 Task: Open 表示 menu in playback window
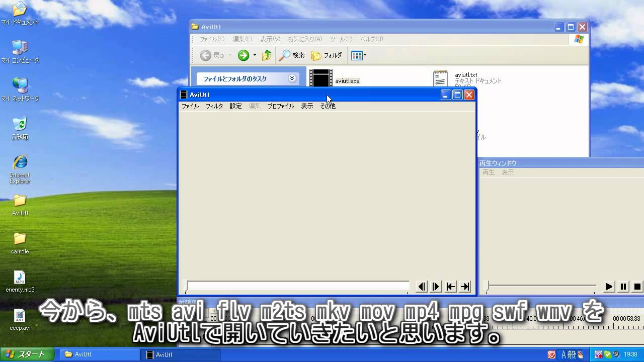508,172
